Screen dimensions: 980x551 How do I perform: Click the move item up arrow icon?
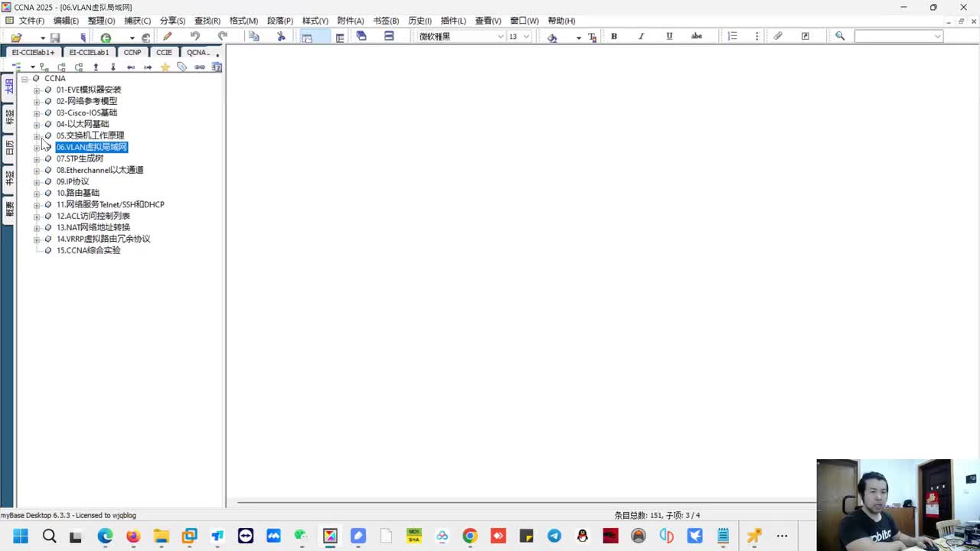coord(96,67)
